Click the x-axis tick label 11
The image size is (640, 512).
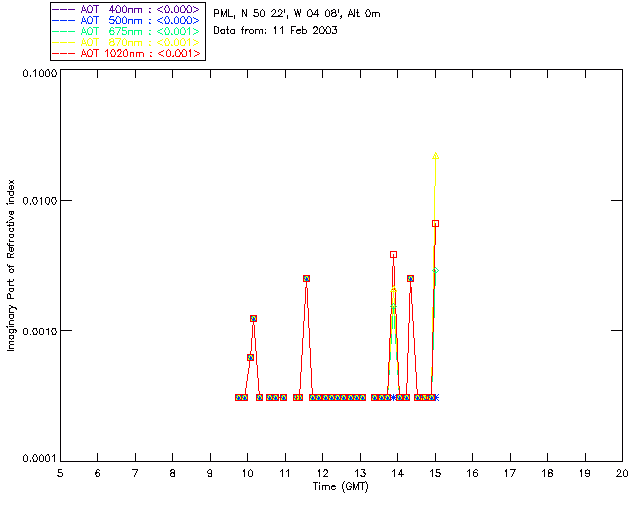(x=285, y=473)
